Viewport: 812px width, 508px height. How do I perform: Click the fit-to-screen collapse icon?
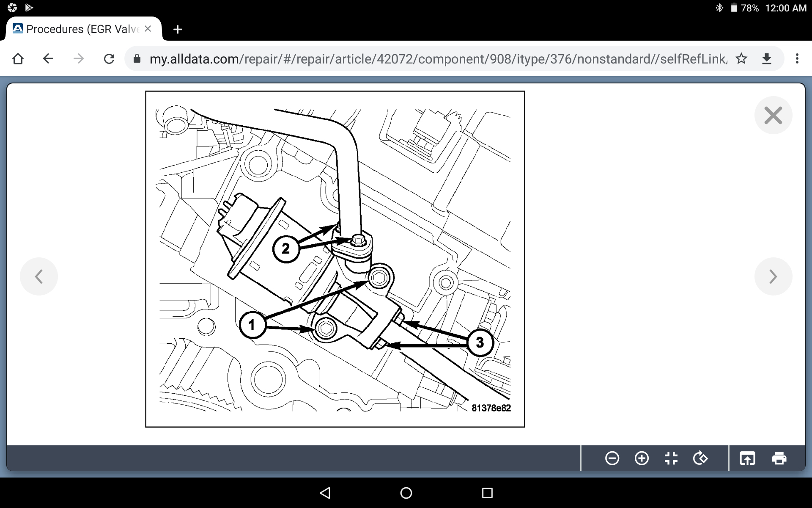pos(671,458)
